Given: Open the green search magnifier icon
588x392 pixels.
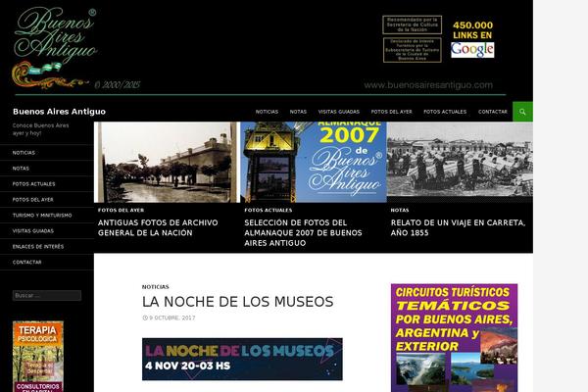Looking at the screenshot, I should pyautogui.click(x=522, y=112).
